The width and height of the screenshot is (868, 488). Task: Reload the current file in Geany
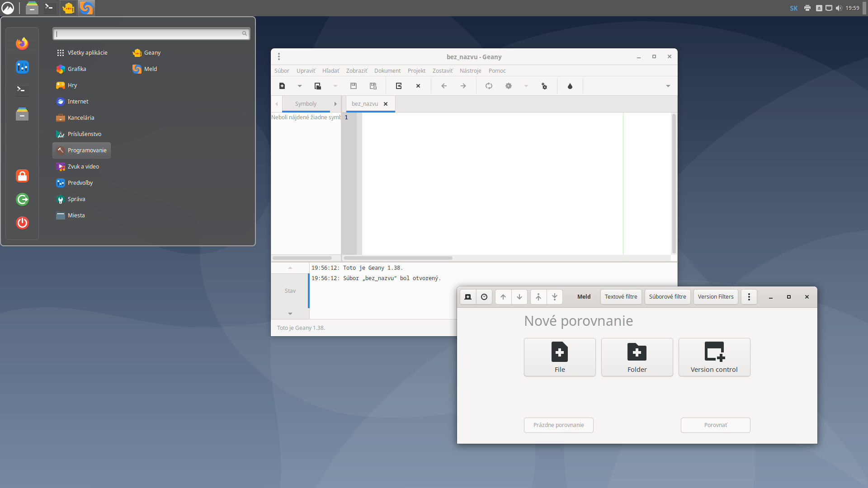tap(399, 86)
